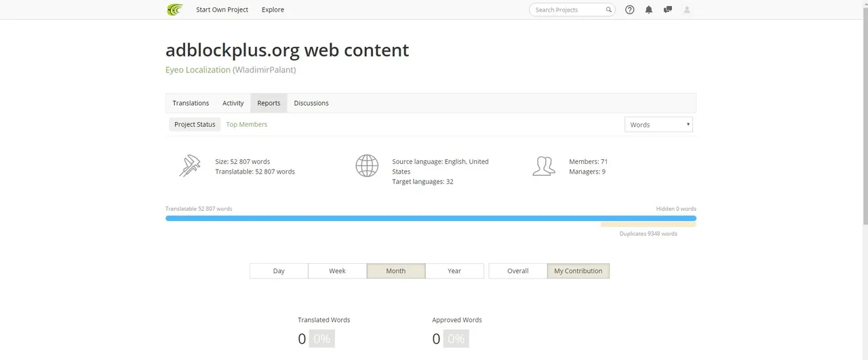Click the members people icon
This screenshot has height=360, width=868.
click(544, 166)
